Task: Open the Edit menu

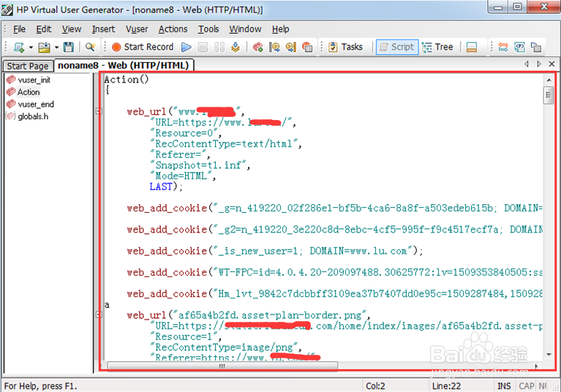Action: tap(44, 29)
